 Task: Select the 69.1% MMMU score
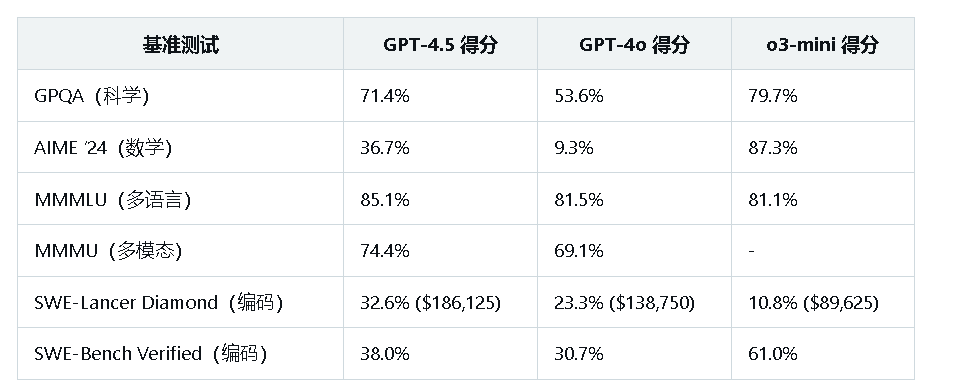(x=579, y=251)
